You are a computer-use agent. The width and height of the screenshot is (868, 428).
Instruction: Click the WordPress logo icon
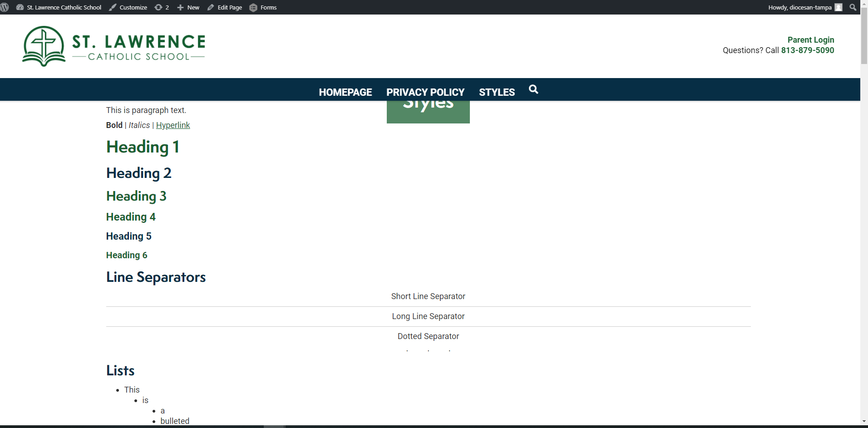(x=5, y=7)
